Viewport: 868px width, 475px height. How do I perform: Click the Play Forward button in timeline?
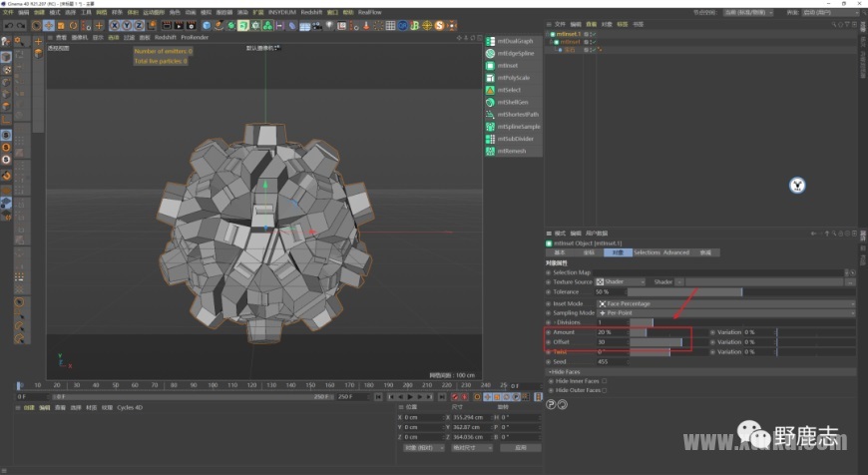pos(410,397)
